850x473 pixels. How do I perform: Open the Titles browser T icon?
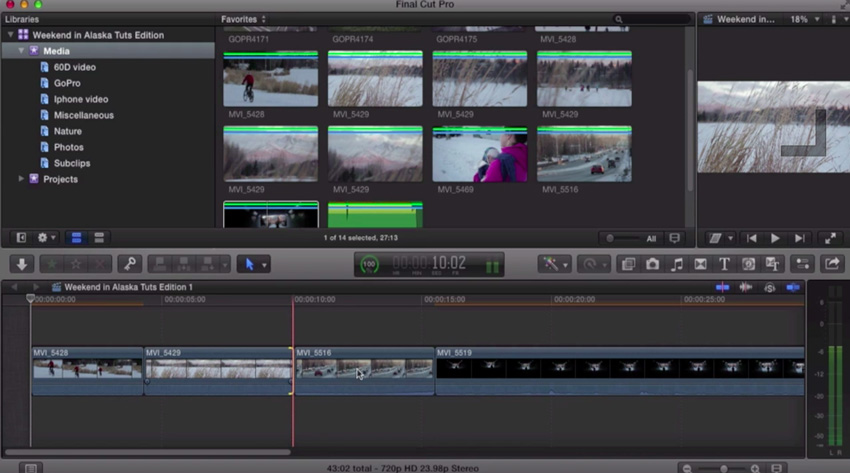point(724,264)
